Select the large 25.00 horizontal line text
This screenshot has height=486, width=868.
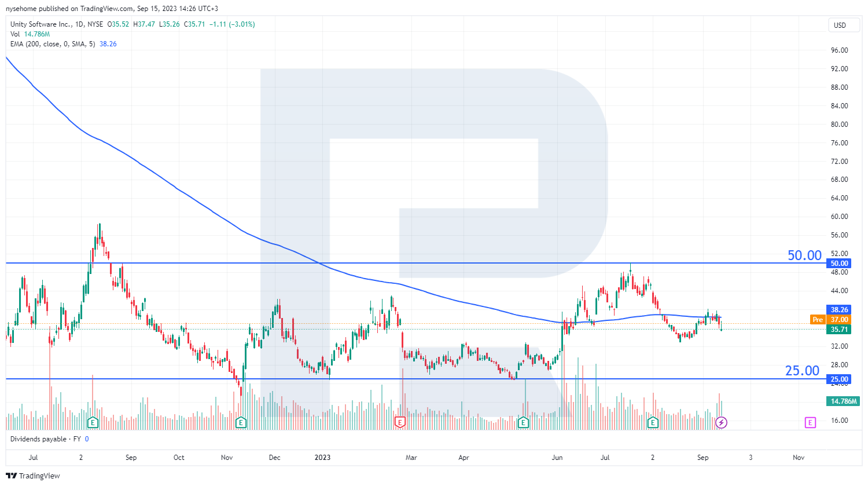(x=802, y=371)
